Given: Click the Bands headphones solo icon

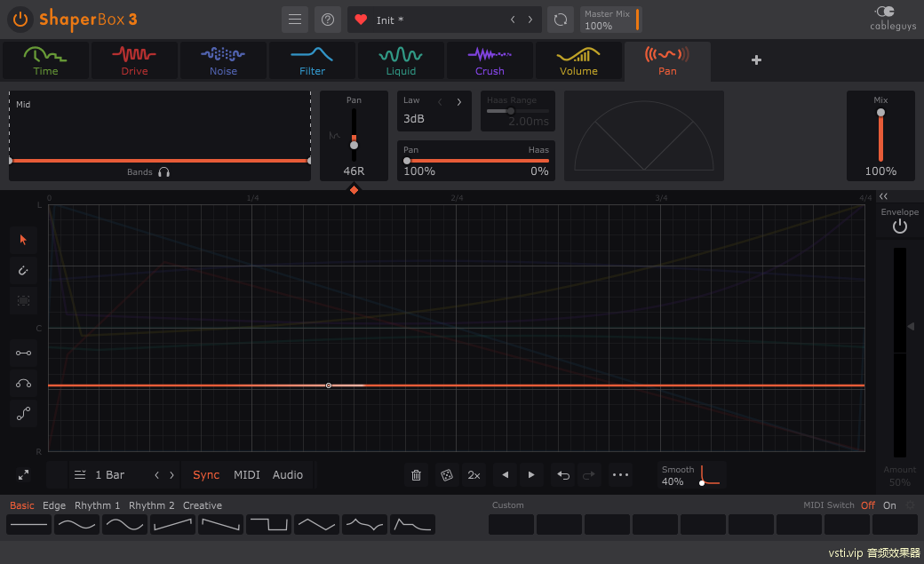Looking at the screenshot, I should click(x=164, y=172).
